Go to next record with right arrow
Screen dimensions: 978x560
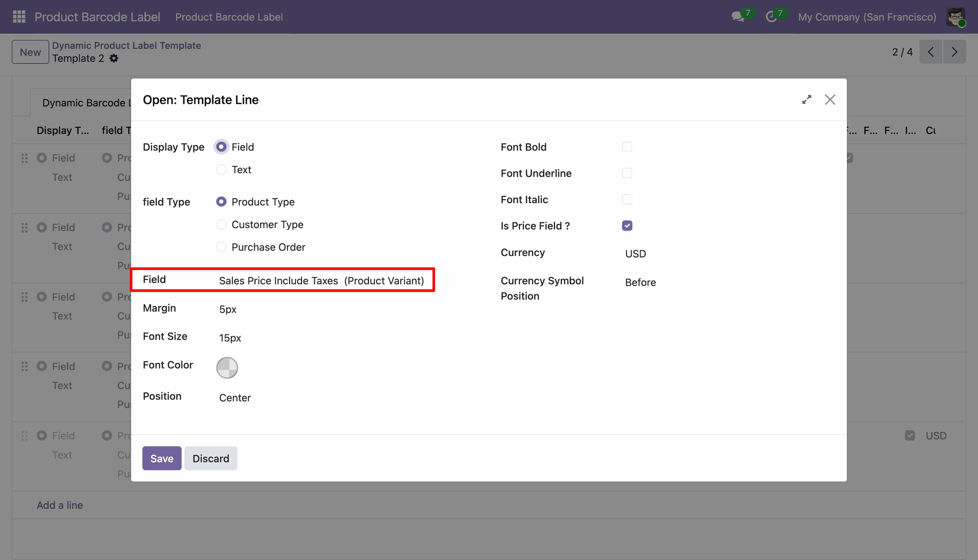click(x=954, y=52)
